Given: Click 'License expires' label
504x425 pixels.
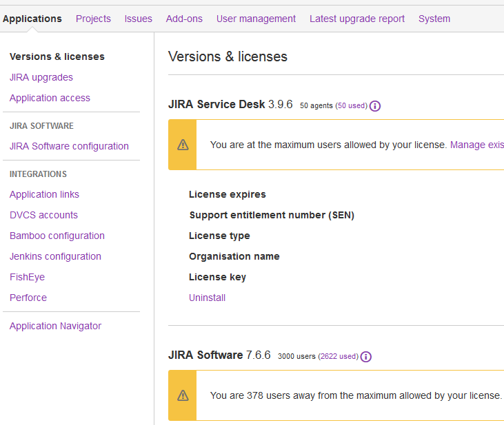Looking at the screenshot, I should 228,194.
